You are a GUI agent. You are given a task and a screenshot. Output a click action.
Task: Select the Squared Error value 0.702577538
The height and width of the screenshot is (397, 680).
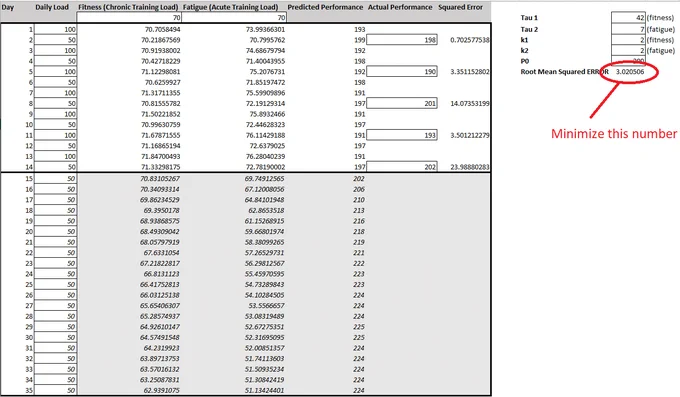pyautogui.click(x=470, y=40)
